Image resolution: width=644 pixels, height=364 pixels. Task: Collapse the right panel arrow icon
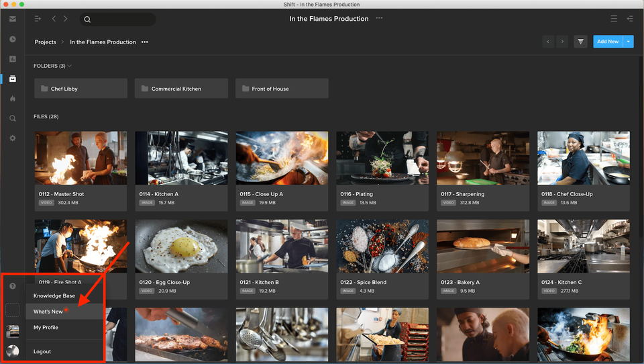tap(630, 19)
